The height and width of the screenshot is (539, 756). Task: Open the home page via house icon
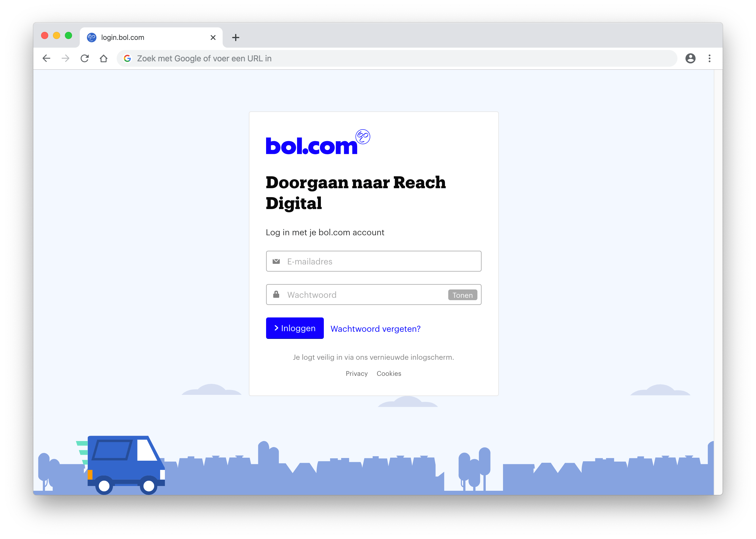(x=104, y=58)
